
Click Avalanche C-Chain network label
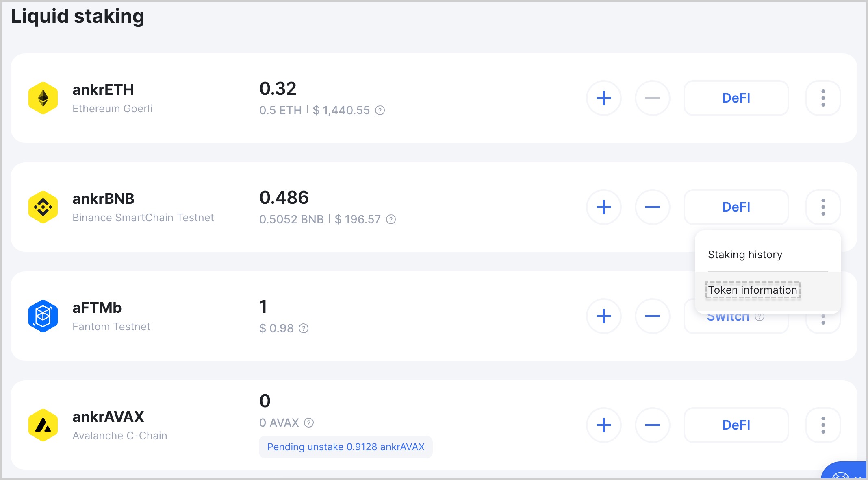pyautogui.click(x=120, y=436)
